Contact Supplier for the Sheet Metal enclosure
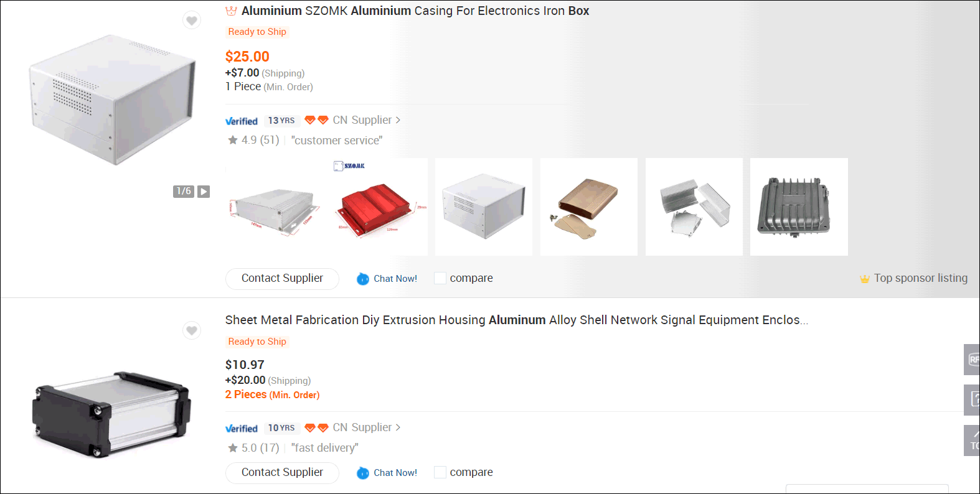Viewport: 980px width, 494px height. tap(282, 473)
